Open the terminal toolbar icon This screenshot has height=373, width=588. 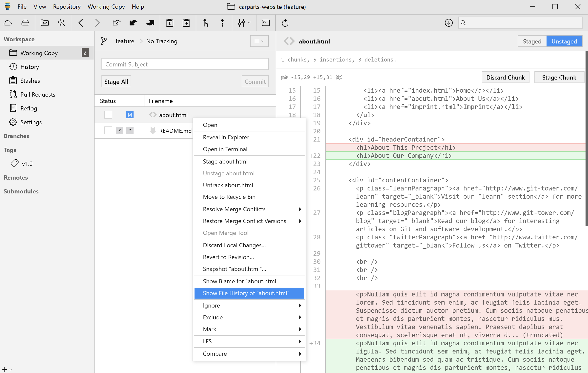[x=266, y=23]
